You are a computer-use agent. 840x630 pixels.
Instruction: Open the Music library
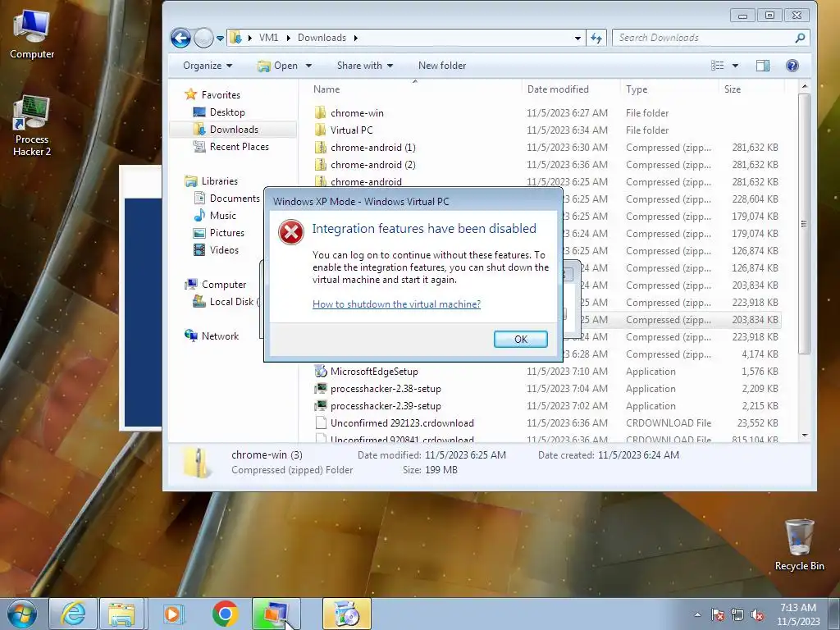click(x=223, y=216)
